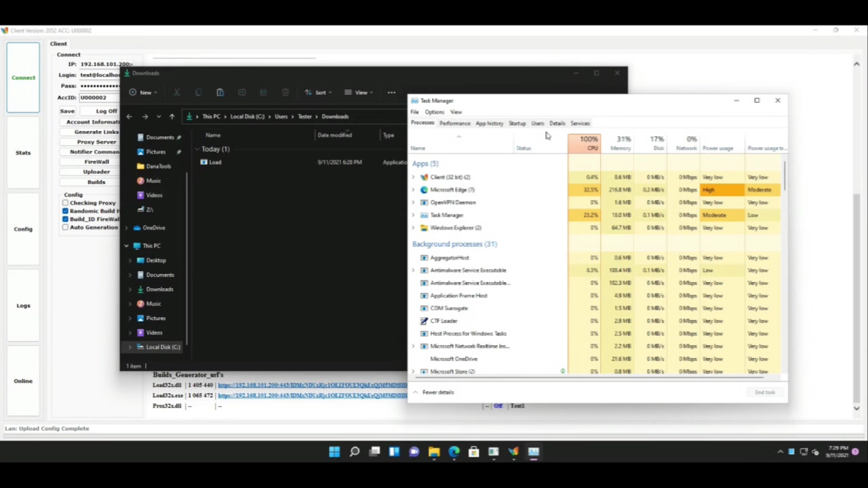Screen dimensions: 868x488
Task: Click Fewer details in Task Manager
Action: (x=433, y=392)
